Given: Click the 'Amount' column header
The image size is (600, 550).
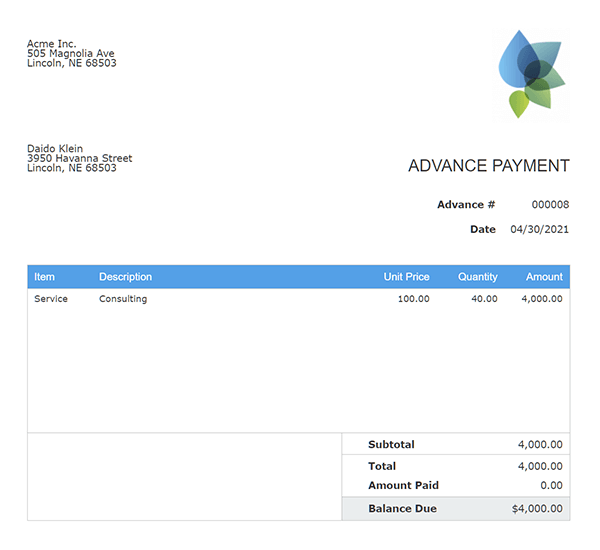Looking at the screenshot, I should tap(544, 277).
